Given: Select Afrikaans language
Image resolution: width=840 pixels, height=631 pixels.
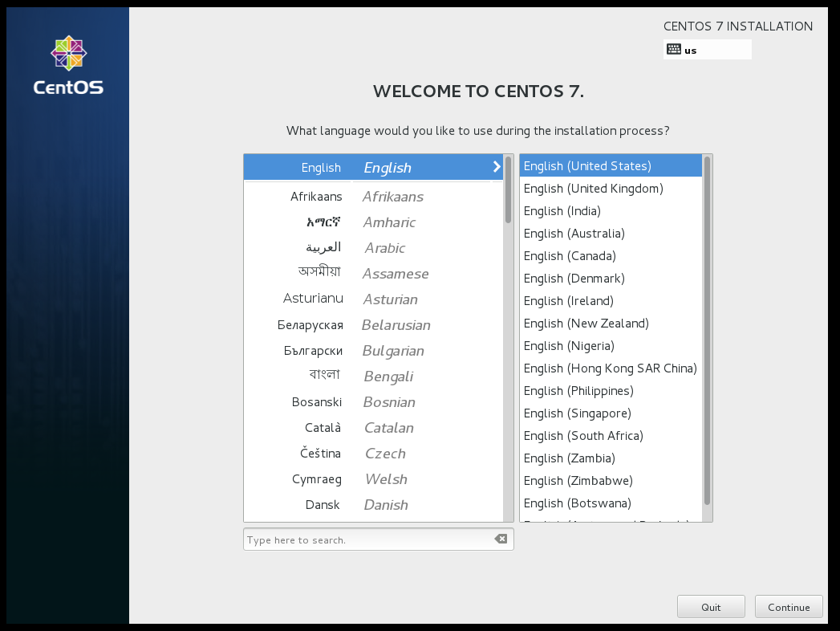Looking at the screenshot, I should tap(373, 197).
